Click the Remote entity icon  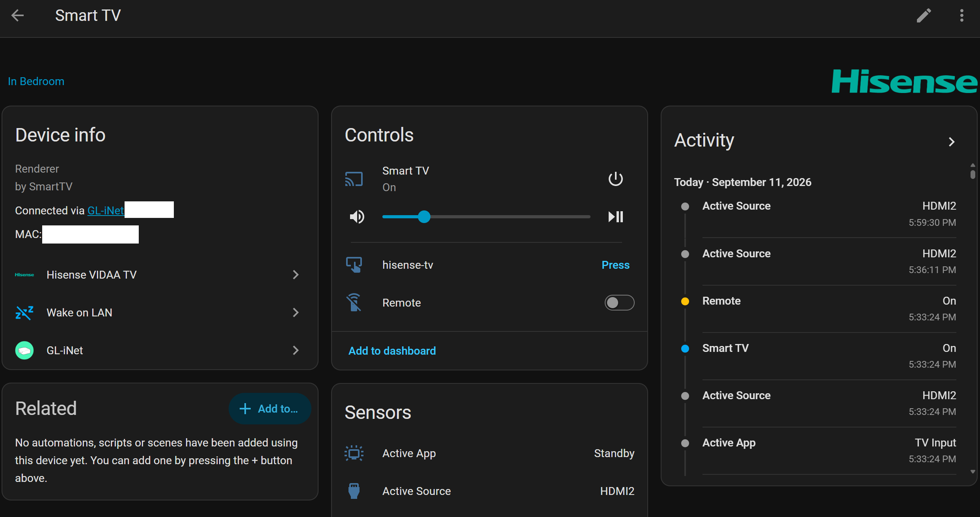pyautogui.click(x=354, y=303)
